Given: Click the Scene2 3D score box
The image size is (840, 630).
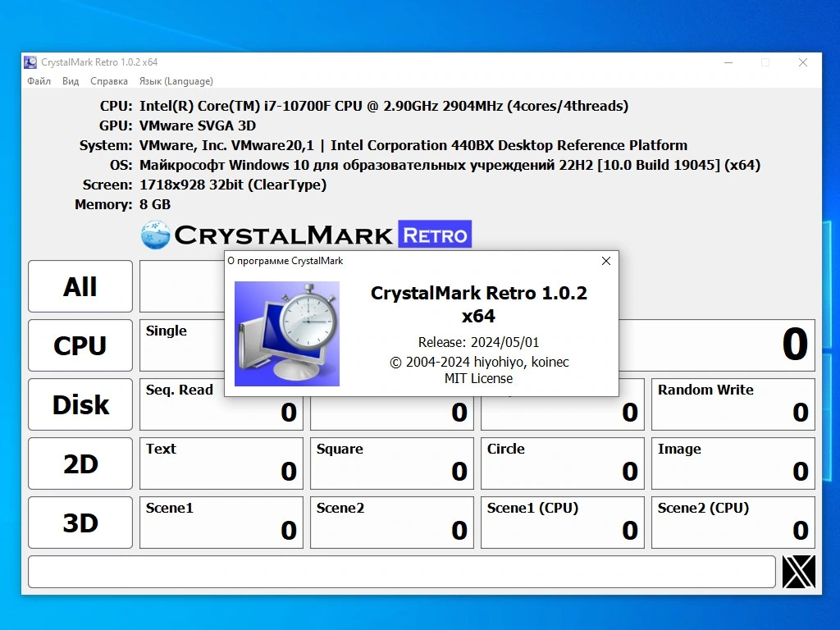Looking at the screenshot, I should (391, 523).
